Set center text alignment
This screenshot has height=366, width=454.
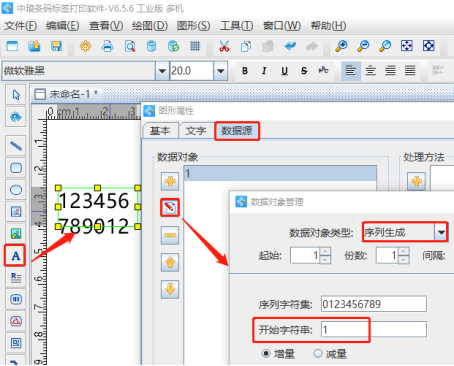coord(371,71)
